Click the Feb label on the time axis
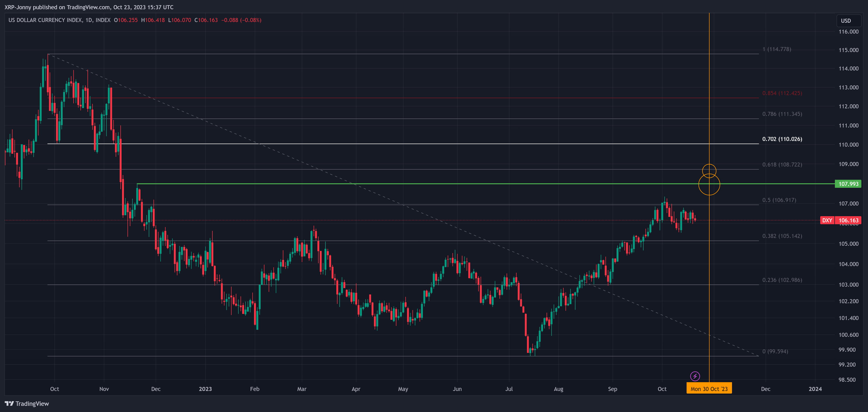The height and width of the screenshot is (412, 868). [x=255, y=389]
